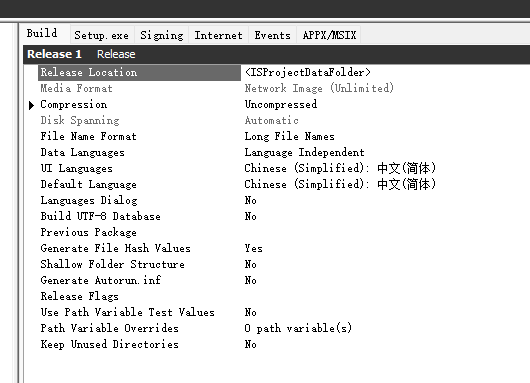
Task: Select the Previous Package property
Action: point(89,233)
